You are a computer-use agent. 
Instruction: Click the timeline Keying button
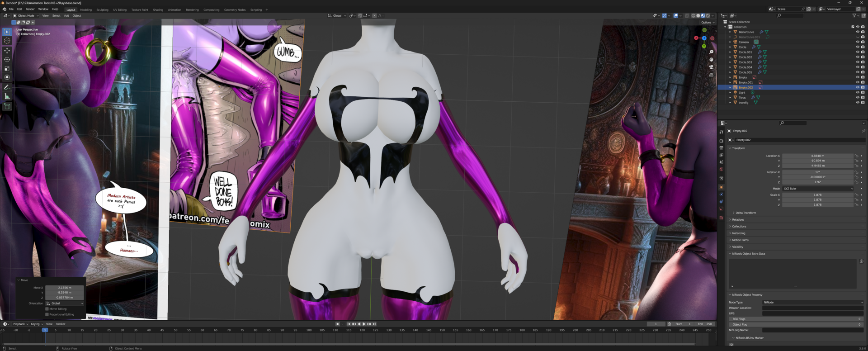pyautogui.click(x=36, y=324)
